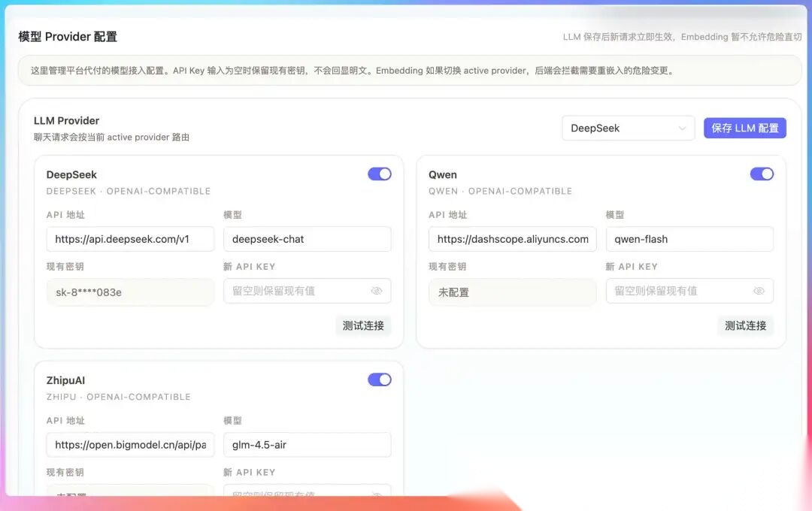This screenshot has height=511, width=812.
Task: Edit the DeepSeek API 地址 field
Action: [130, 239]
